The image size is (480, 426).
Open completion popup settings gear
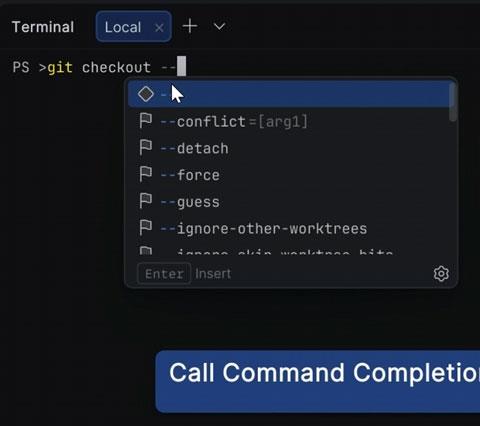[x=441, y=274]
